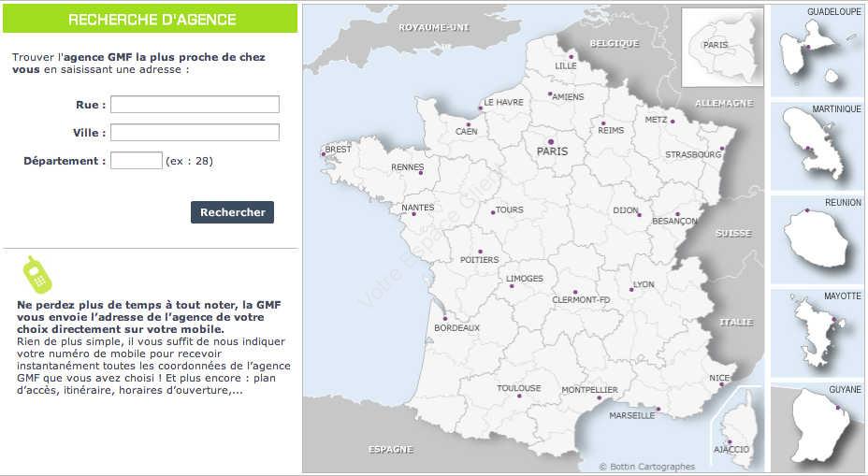The width and height of the screenshot is (868, 476).
Task: Select the Mayotte territory map
Action: [817, 333]
